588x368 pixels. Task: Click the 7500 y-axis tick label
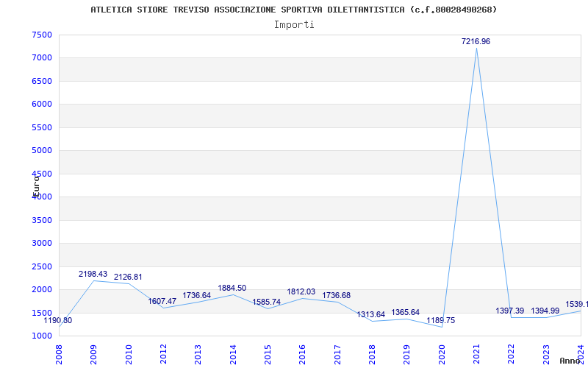coord(42,35)
